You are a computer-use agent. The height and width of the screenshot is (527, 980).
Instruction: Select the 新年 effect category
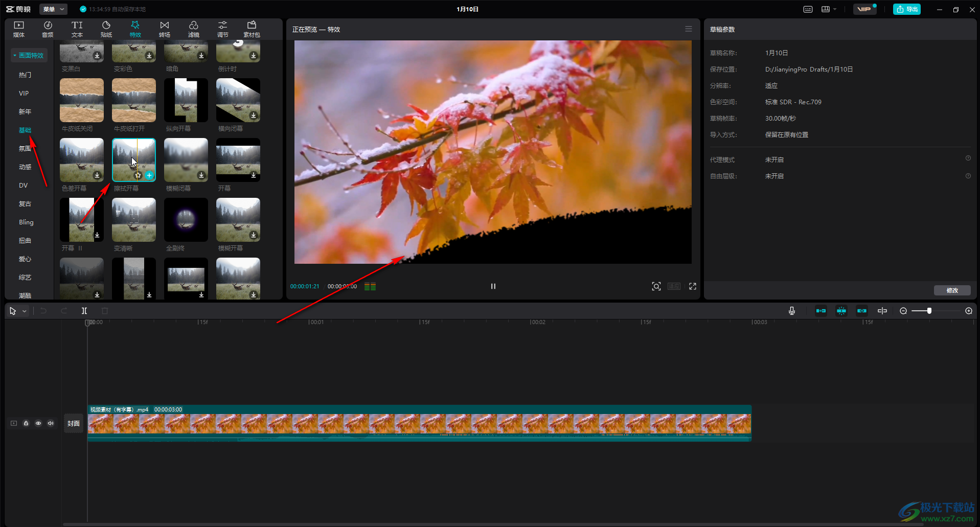[25, 111]
